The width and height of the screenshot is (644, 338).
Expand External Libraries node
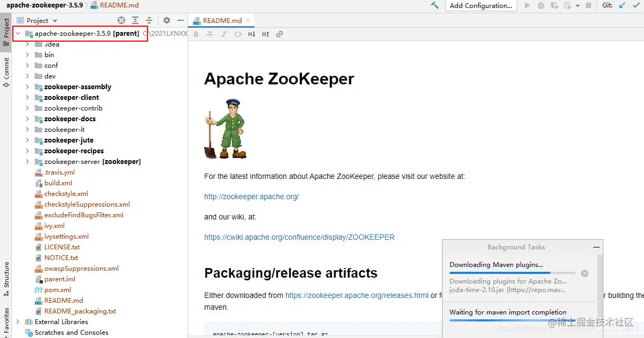tap(18, 322)
